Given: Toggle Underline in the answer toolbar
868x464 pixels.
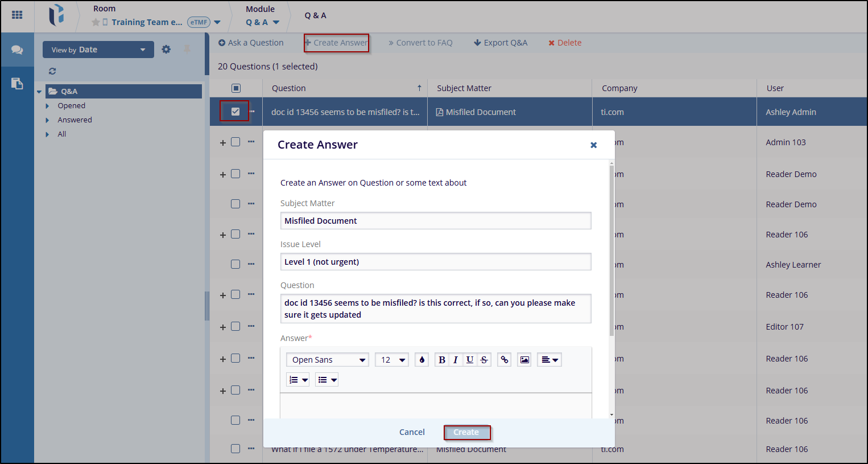Looking at the screenshot, I should (470, 360).
